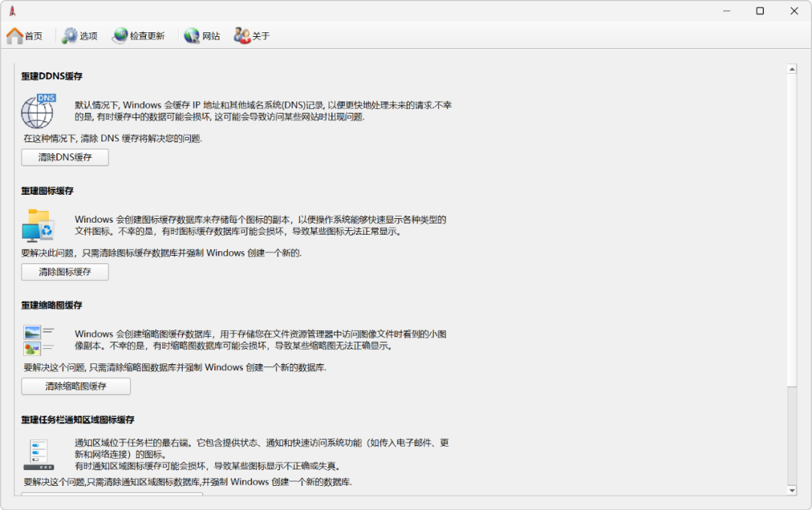This screenshot has height=510, width=812.
Task: Minimize the application window
Action: [726, 11]
